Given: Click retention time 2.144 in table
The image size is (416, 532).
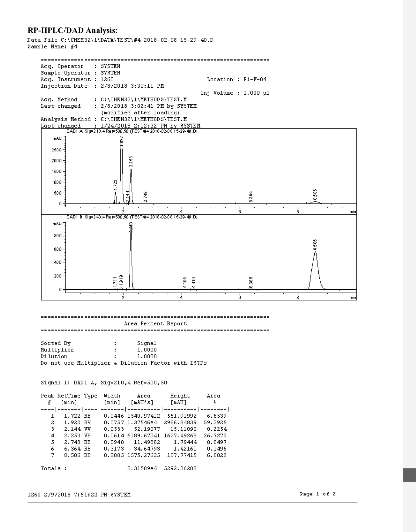Looking at the screenshot, I should pyautogui.click(x=72, y=429).
